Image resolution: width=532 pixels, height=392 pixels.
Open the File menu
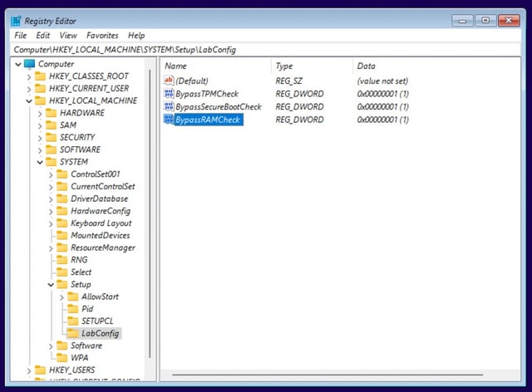20,35
